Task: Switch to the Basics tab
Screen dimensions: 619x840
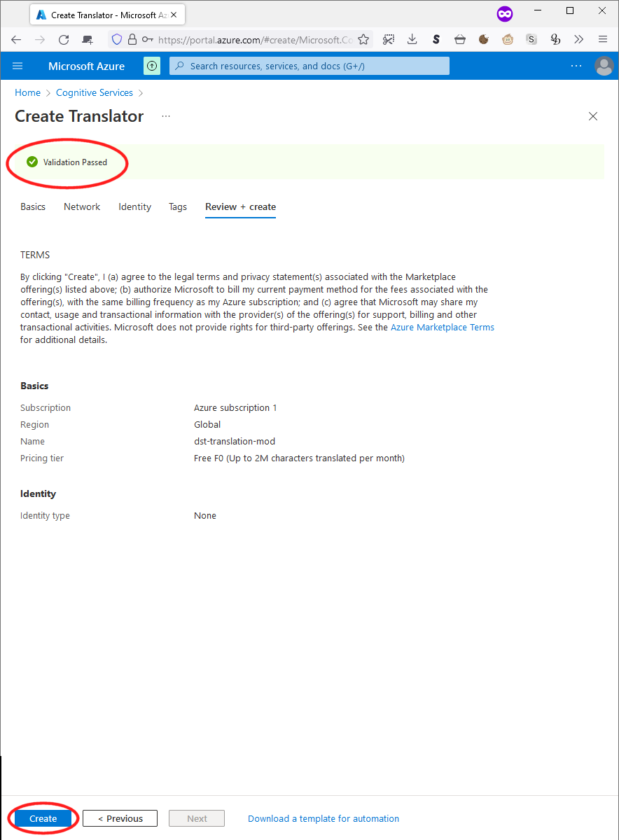Action: 33,206
